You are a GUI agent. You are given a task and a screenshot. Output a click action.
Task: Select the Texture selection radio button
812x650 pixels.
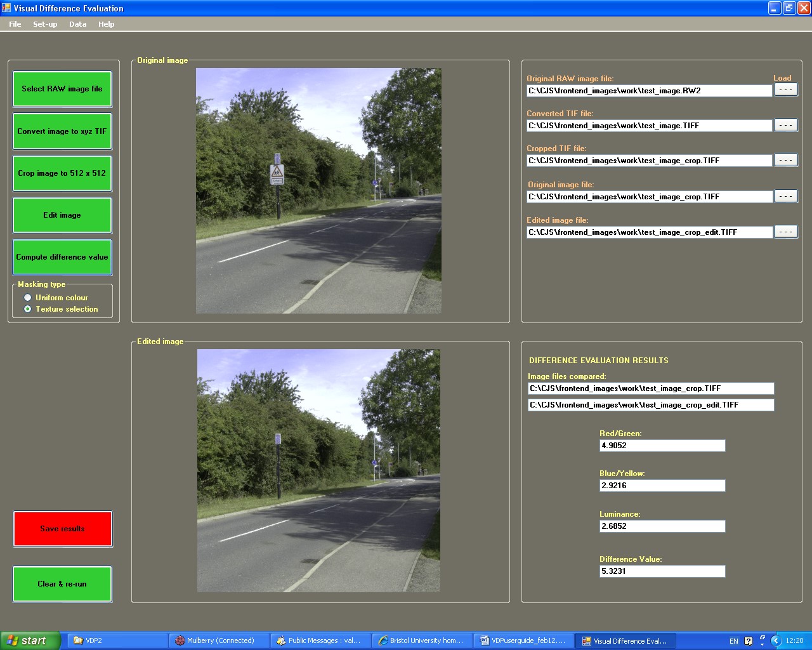[28, 309]
